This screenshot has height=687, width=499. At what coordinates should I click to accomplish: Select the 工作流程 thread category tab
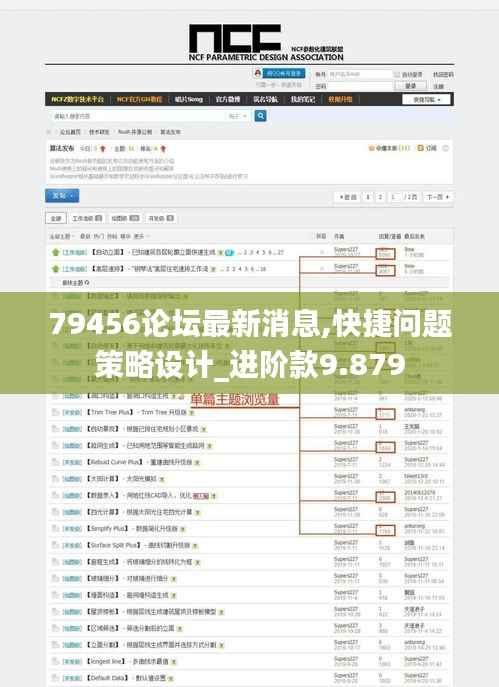pos(87,218)
